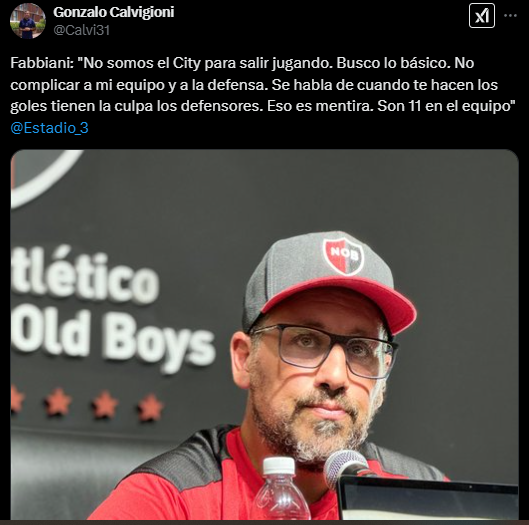Click the Grok xI icon
Screen dimensions: 529x525
point(482,16)
